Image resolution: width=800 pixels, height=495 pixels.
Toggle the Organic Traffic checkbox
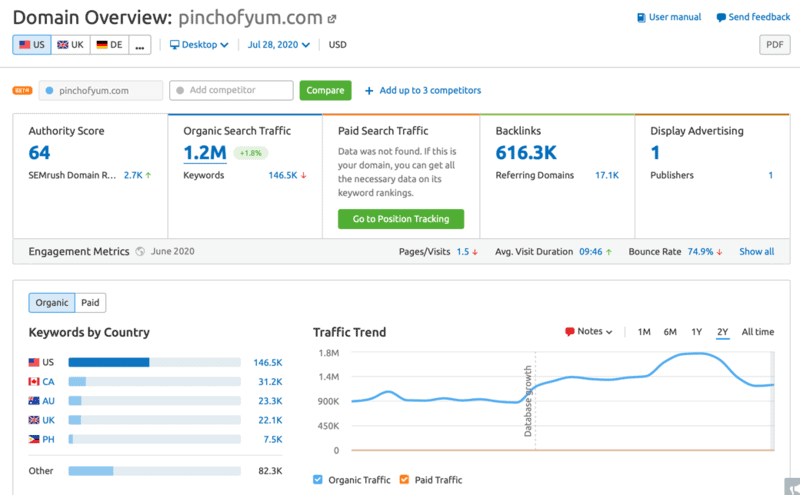coord(318,480)
